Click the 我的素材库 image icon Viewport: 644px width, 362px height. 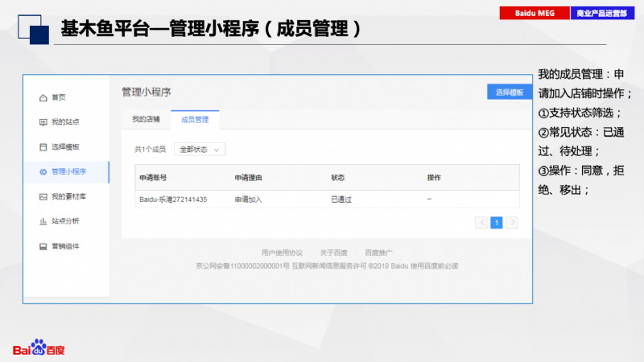tap(43, 196)
